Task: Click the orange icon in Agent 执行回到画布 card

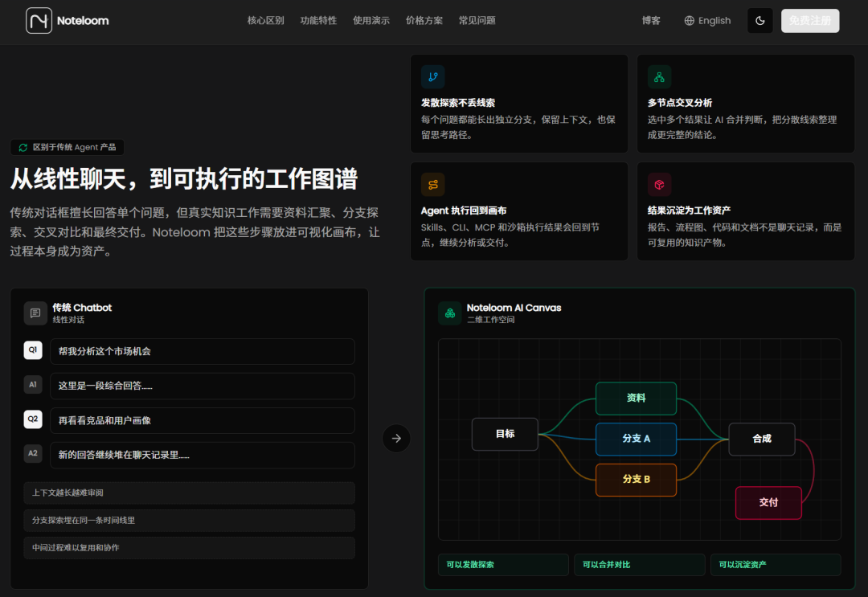Action: [x=433, y=185]
